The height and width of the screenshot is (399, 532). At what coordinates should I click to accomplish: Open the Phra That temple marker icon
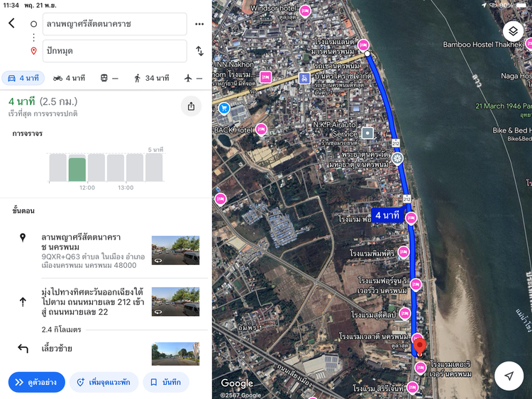pos(397,158)
